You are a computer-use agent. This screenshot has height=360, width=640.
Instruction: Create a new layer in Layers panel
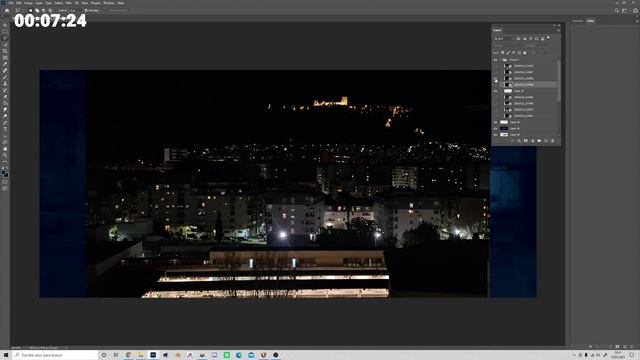tap(546, 140)
